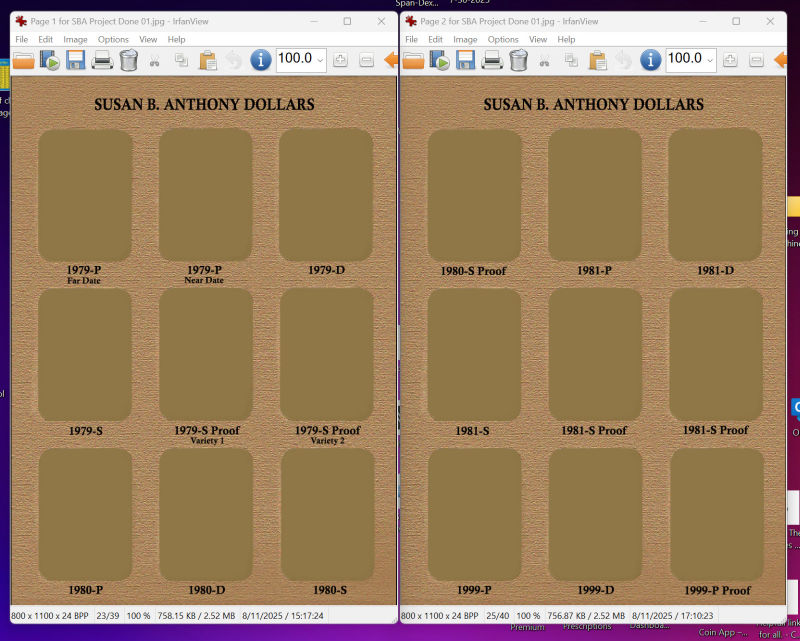Save icon in Page 1 window toolbar

tap(76, 60)
